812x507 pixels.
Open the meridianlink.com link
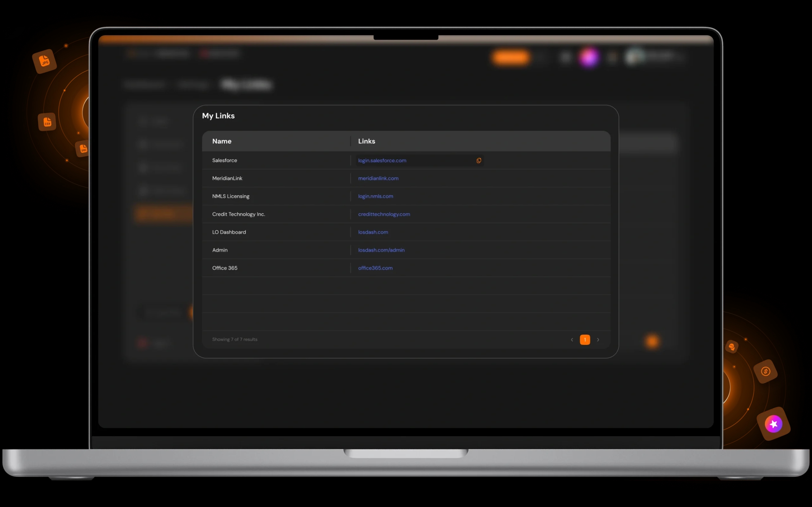(x=378, y=178)
